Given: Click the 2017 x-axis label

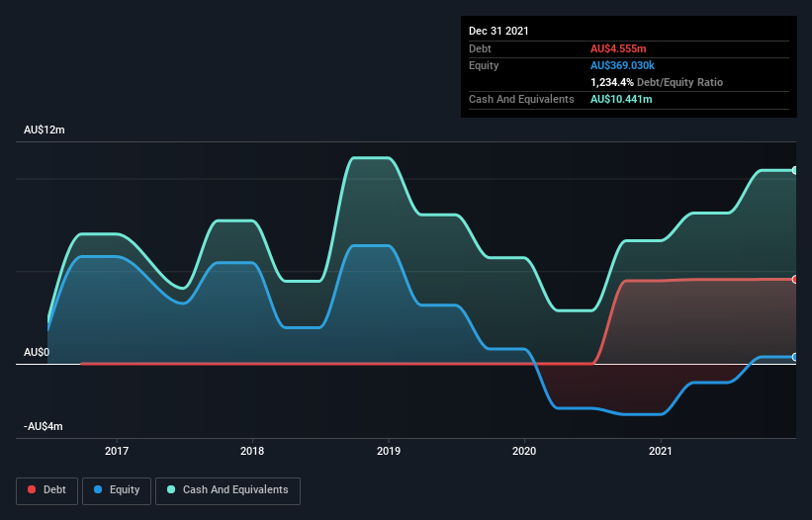Looking at the screenshot, I should click(117, 451).
